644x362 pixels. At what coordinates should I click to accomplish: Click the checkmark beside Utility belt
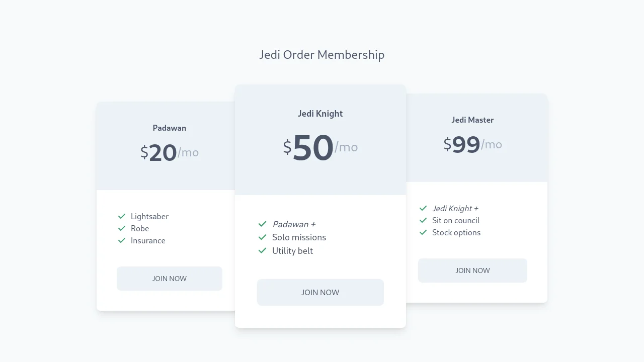(x=262, y=250)
